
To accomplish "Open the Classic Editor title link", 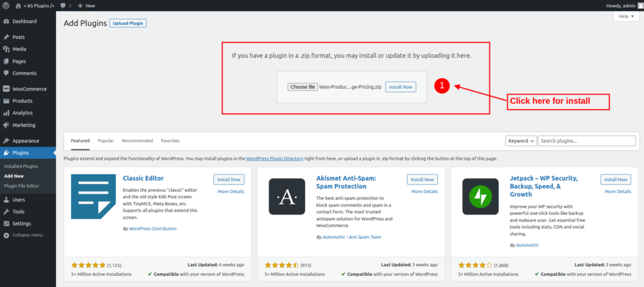I will pos(143,179).
